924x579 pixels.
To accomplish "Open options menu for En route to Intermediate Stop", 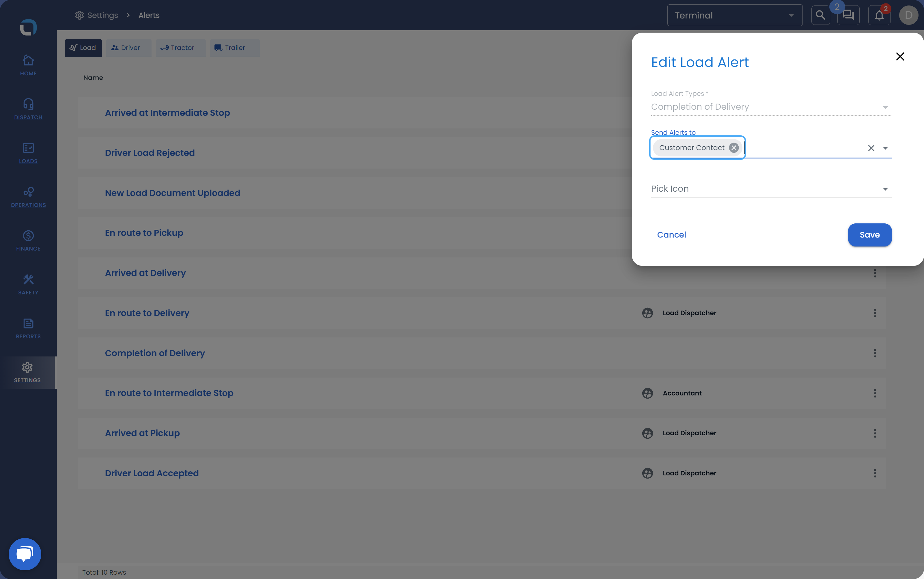I will pyautogui.click(x=875, y=393).
